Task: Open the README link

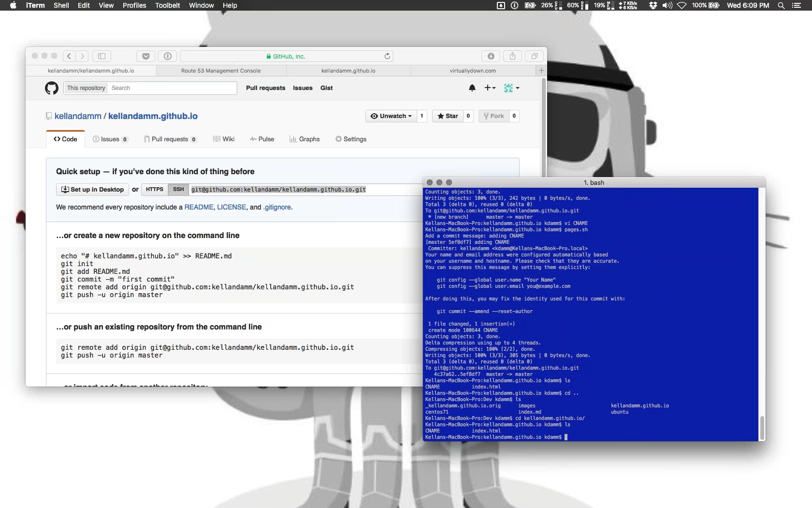Action: point(199,207)
